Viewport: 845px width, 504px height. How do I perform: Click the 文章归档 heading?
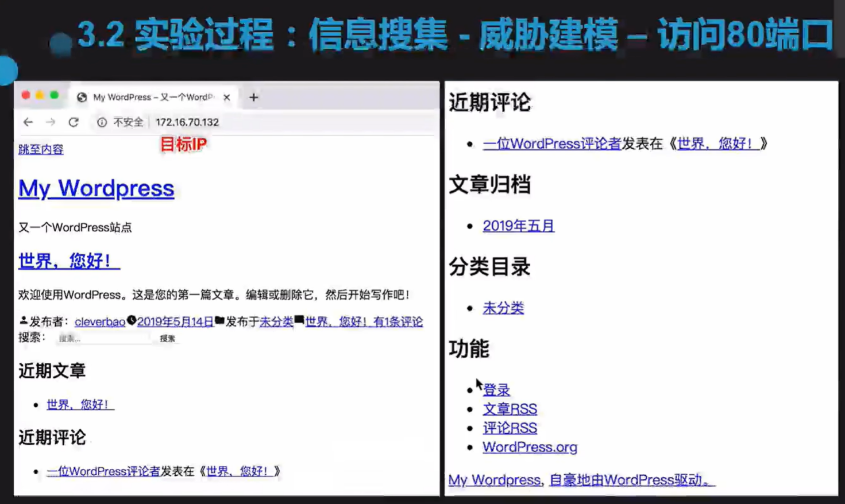click(489, 185)
